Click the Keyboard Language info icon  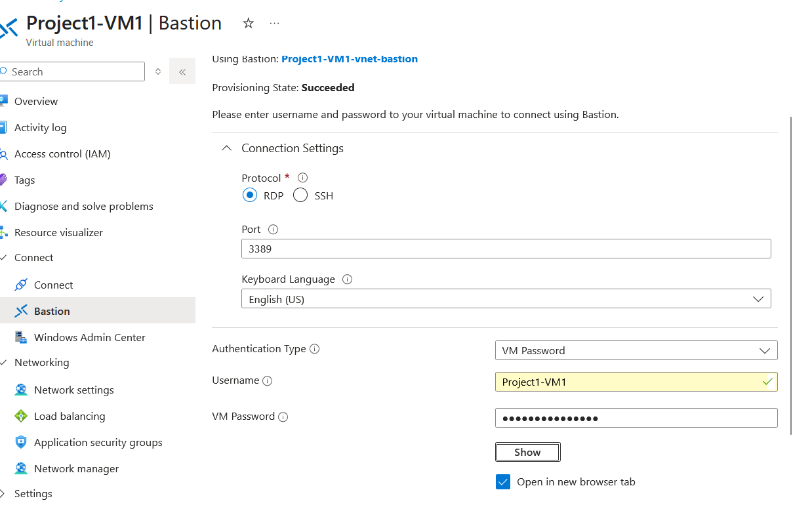pos(348,279)
